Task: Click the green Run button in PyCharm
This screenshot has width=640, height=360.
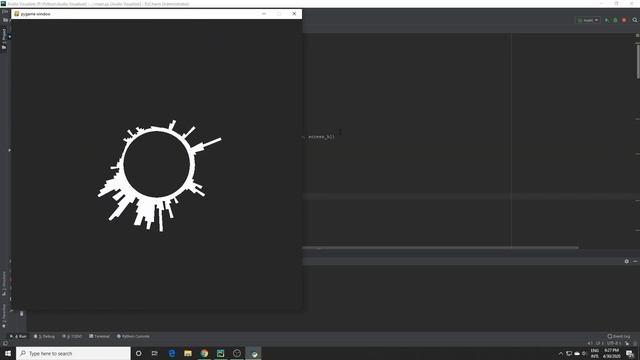Action: 607,20
